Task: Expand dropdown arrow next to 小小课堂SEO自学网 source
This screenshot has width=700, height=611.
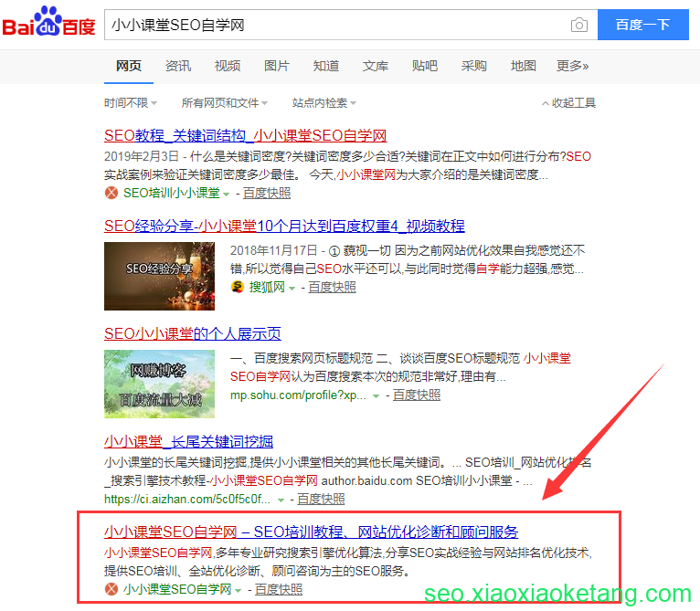Action: (238, 591)
